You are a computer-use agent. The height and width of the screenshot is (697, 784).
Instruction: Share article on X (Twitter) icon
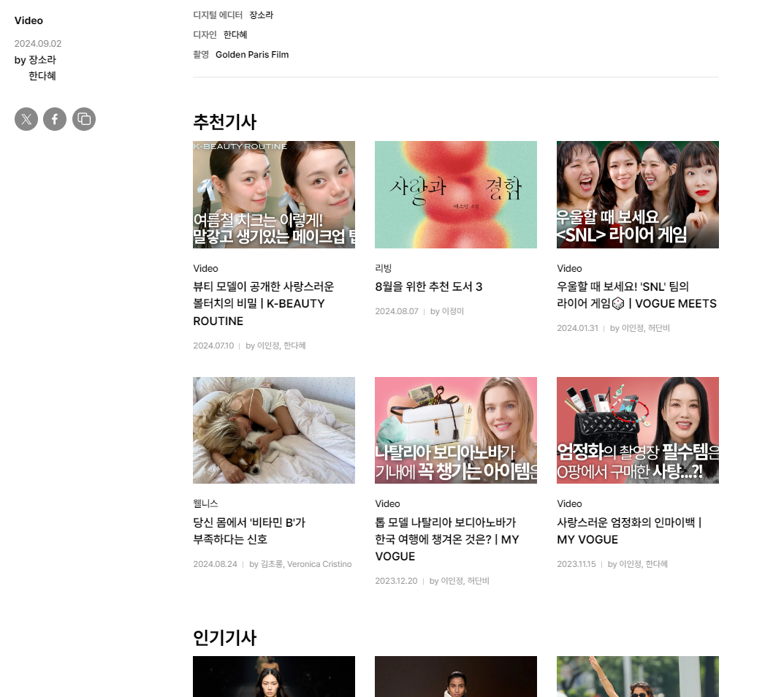(x=26, y=119)
